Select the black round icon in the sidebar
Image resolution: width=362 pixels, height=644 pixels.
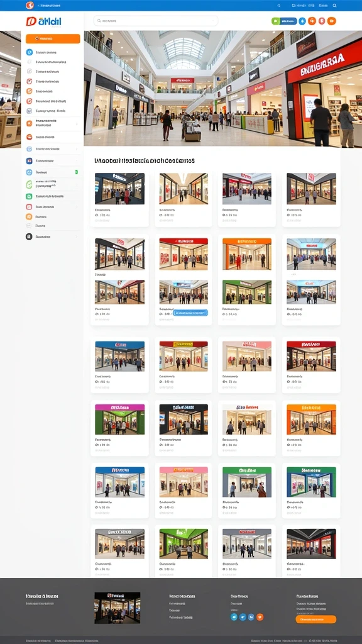29,236
